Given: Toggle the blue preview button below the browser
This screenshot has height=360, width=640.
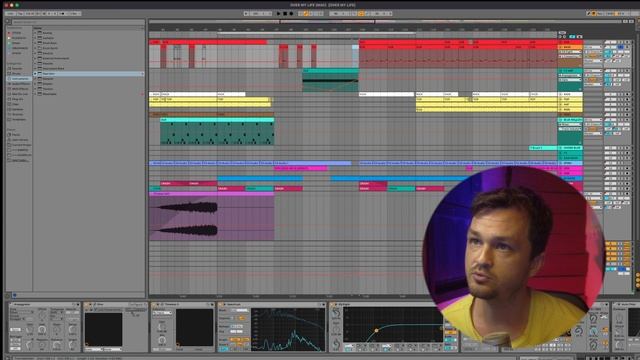Looking at the screenshot, I should pyautogui.click(x=15, y=295).
